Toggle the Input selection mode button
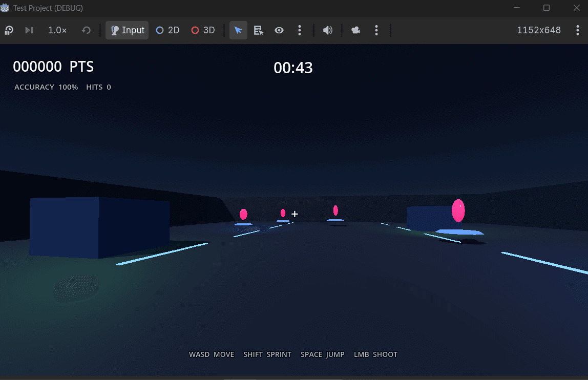The width and height of the screenshot is (588, 380). click(x=127, y=30)
